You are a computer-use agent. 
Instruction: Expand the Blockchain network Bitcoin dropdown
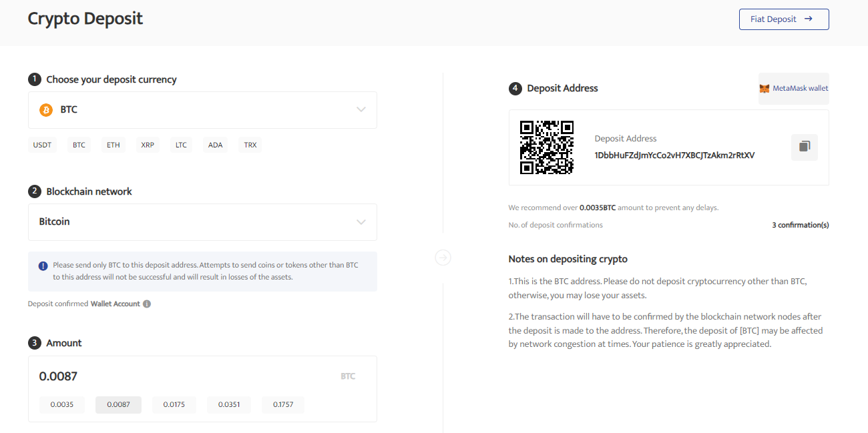[x=202, y=222]
